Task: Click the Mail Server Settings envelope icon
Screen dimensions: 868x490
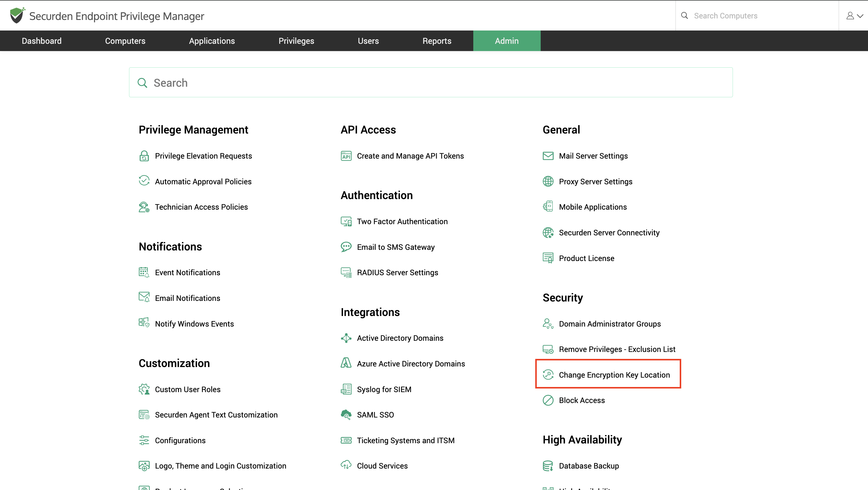Action: coord(548,156)
